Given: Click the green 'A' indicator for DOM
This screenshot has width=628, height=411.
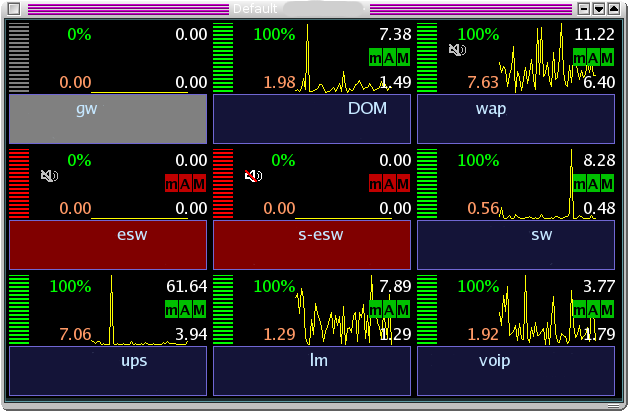Looking at the screenshot, I should pyautogui.click(x=389, y=58).
